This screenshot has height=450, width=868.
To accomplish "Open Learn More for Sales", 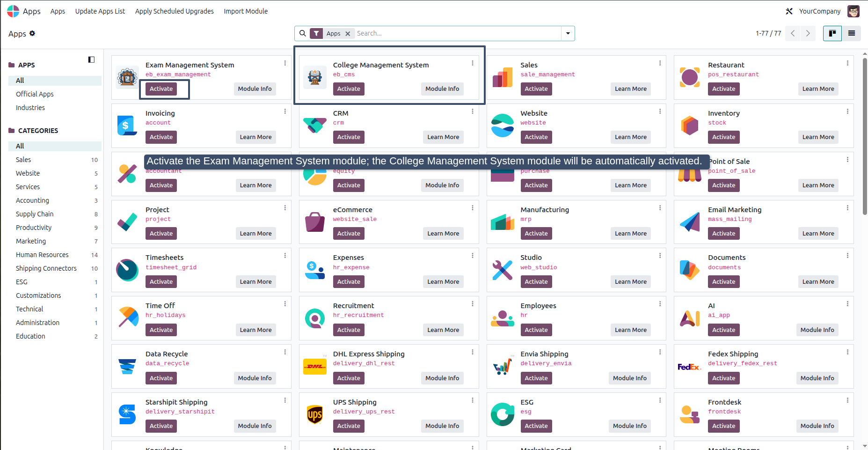I will [631, 89].
